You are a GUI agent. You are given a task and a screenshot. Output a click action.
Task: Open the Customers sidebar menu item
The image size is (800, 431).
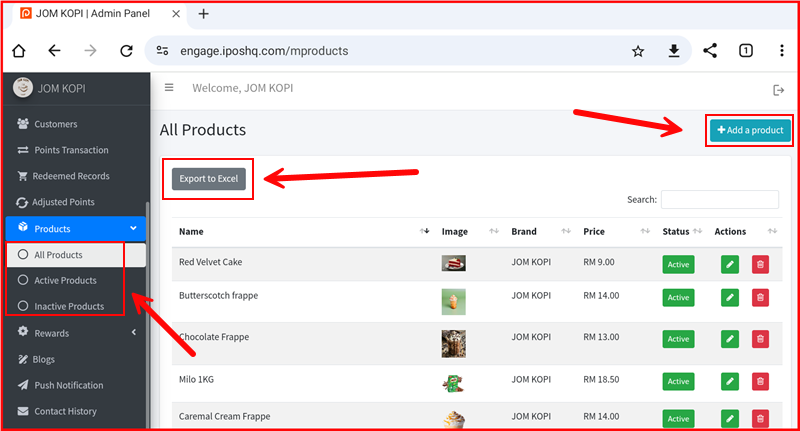(x=55, y=124)
